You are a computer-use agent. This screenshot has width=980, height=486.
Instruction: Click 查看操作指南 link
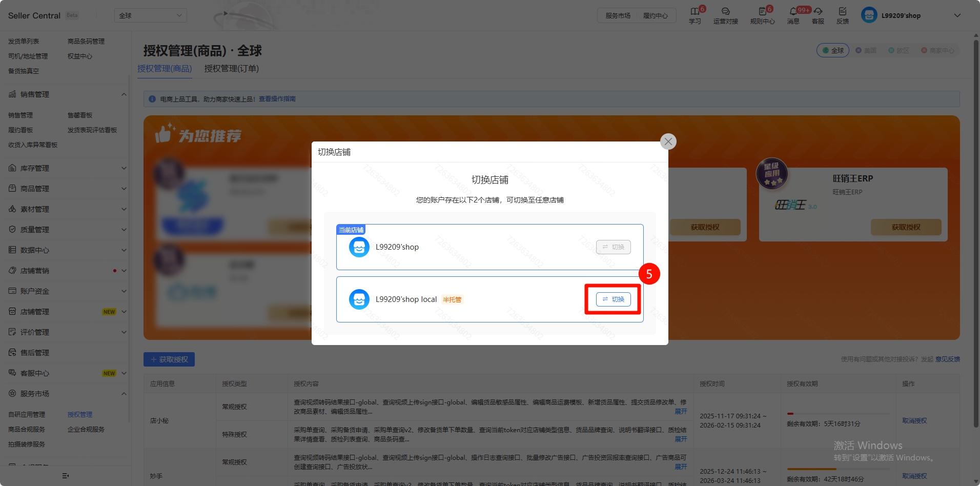tap(277, 99)
